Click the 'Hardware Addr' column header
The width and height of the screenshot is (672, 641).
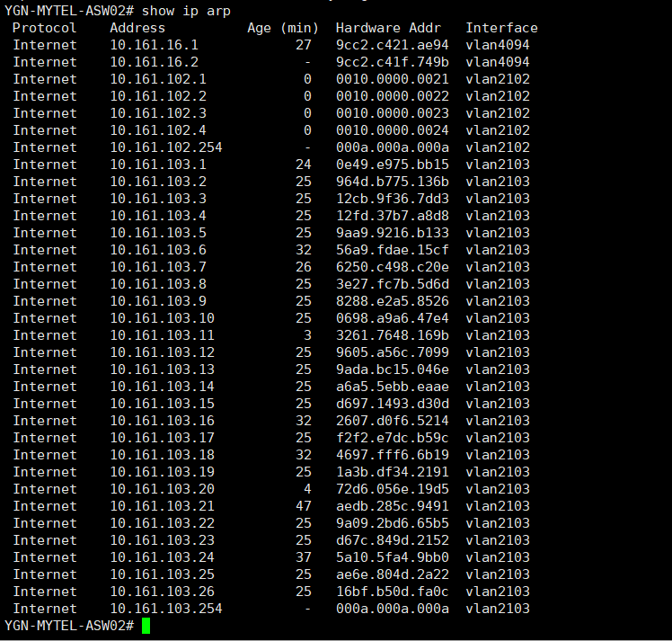click(392, 28)
